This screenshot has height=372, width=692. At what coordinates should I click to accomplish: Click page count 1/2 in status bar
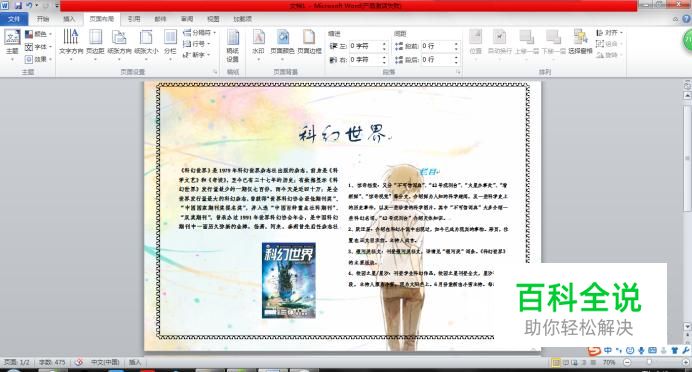click(16, 362)
